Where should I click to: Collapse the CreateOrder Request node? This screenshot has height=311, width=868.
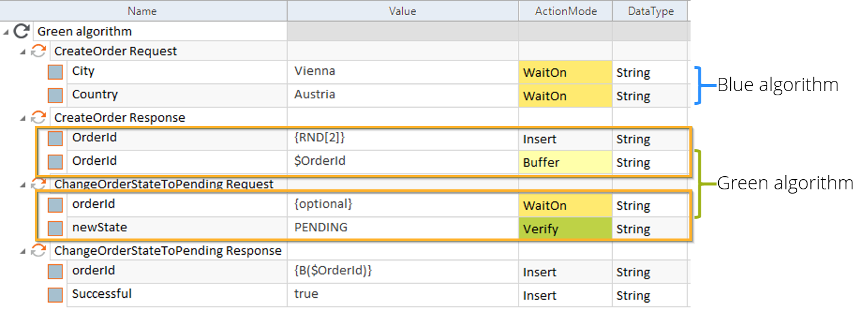click(x=23, y=52)
